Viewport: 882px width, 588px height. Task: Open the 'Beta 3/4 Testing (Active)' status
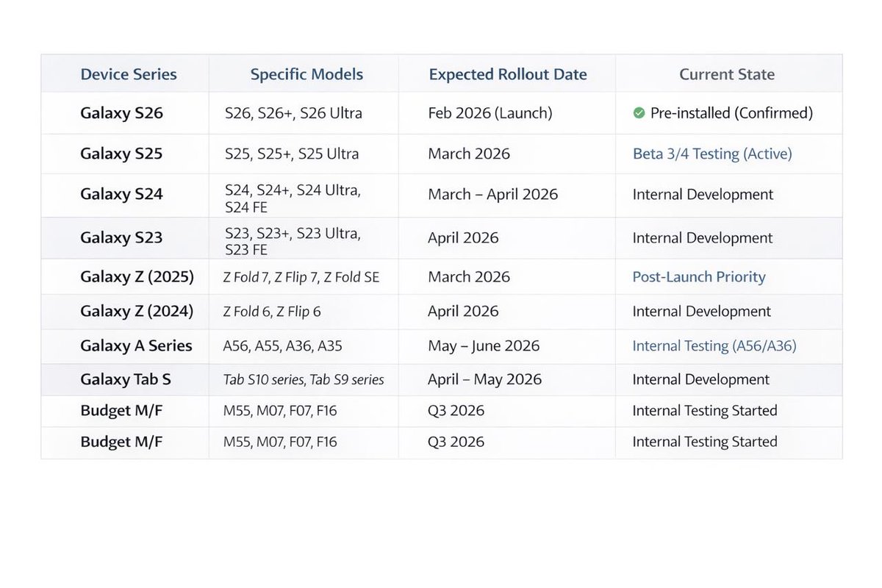point(712,154)
